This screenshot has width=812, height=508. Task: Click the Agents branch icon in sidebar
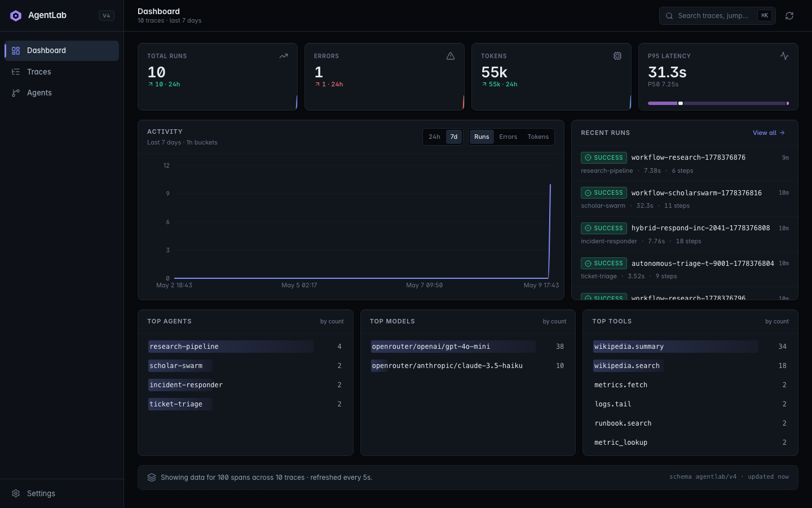(16, 93)
